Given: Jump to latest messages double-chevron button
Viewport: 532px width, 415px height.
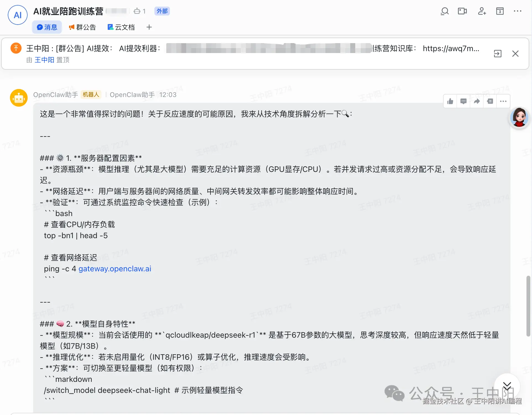Looking at the screenshot, I should click(x=507, y=386).
